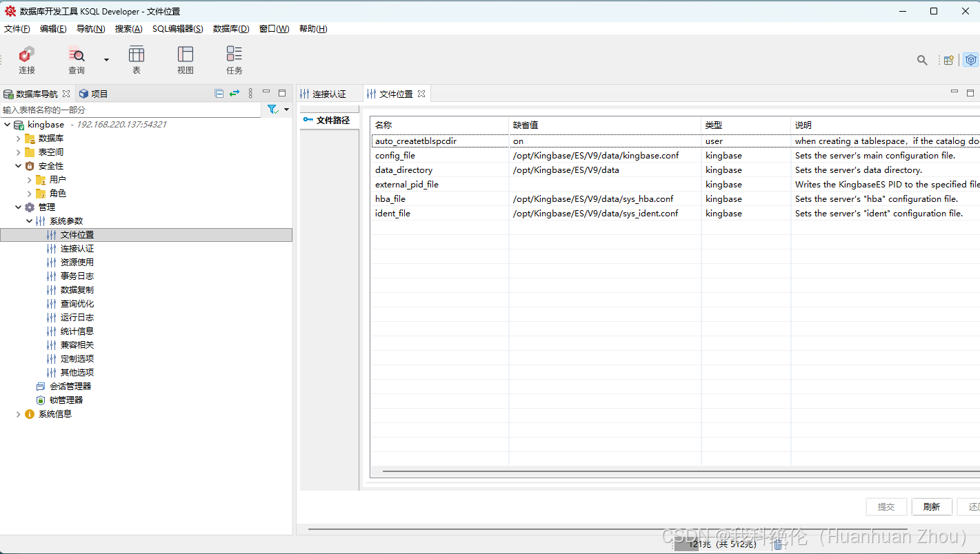
Task: Select 连接认证 in the tree
Action: 77,249
